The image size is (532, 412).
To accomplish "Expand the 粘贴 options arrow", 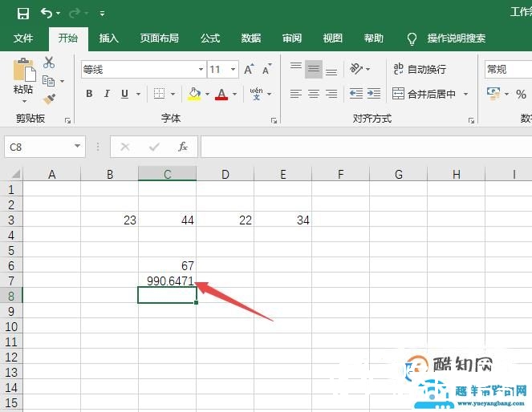I will coord(24,101).
